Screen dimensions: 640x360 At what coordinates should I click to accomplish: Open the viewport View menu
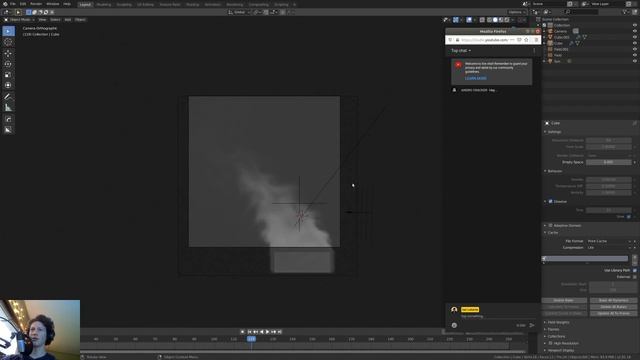[x=42, y=20]
